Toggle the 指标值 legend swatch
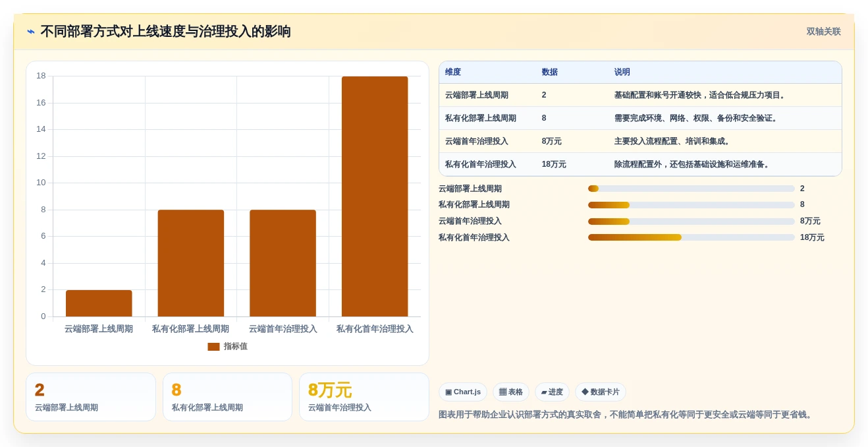The image size is (868, 447). click(213, 346)
